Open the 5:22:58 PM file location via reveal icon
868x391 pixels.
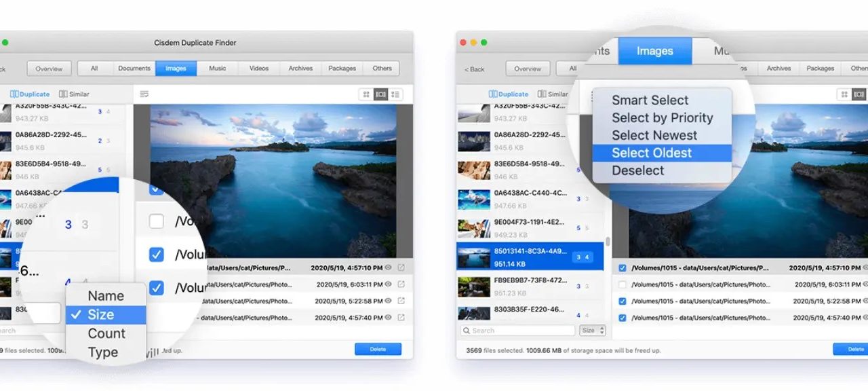pyautogui.click(x=401, y=301)
